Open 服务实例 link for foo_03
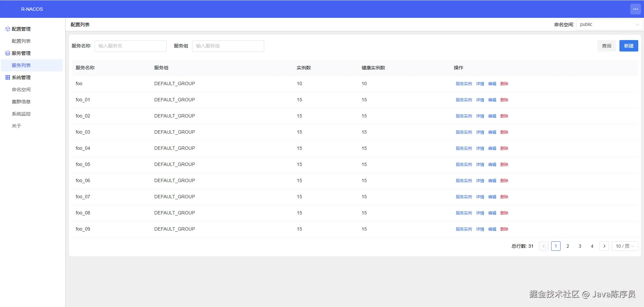The image size is (644, 307). (x=464, y=132)
